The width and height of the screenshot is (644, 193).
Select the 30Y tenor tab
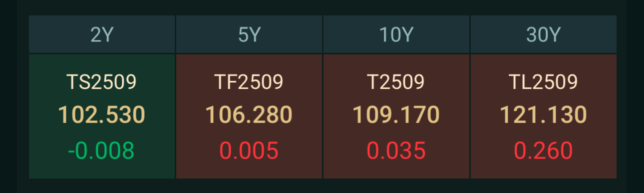pyautogui.click(x=544, y=34)
